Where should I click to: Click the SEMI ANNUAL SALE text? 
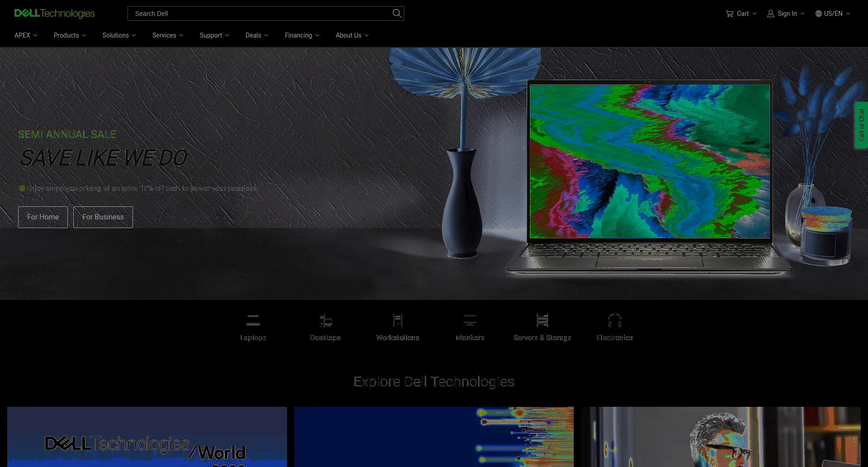coord(67,134)
